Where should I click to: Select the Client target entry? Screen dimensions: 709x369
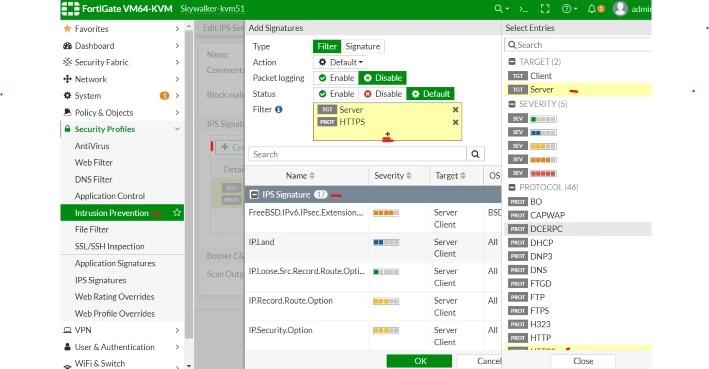pyautogui.click(x=577, y=76)
